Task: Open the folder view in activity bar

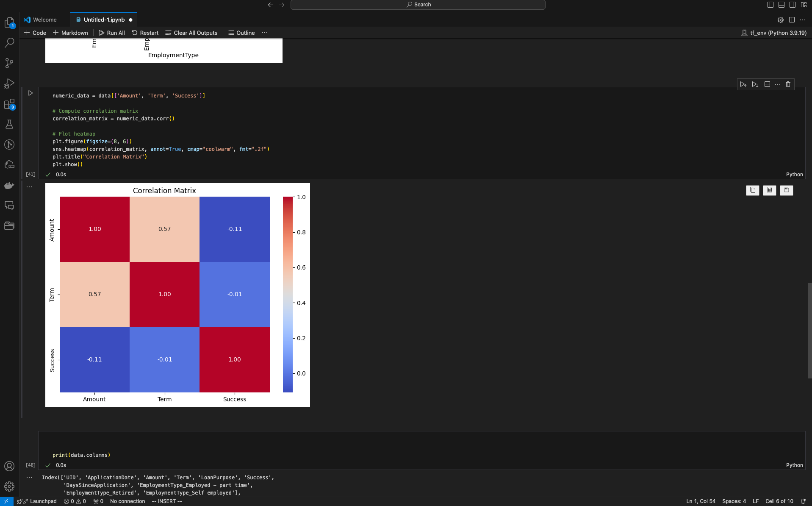Action: click(9, 226)
